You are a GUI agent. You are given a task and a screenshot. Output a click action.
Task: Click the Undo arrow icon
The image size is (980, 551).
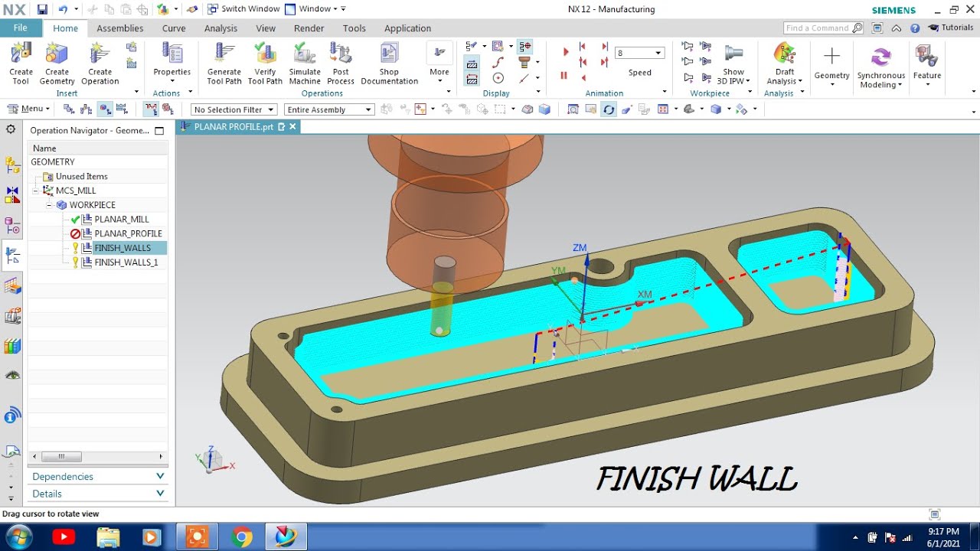pyautogui.click(x=62, y=9)
